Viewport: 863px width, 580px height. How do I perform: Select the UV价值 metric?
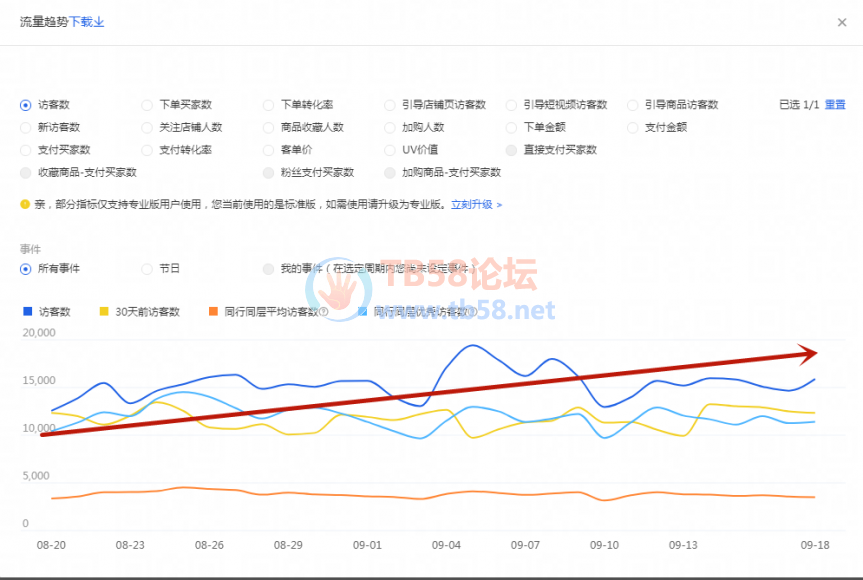[390, 150]
